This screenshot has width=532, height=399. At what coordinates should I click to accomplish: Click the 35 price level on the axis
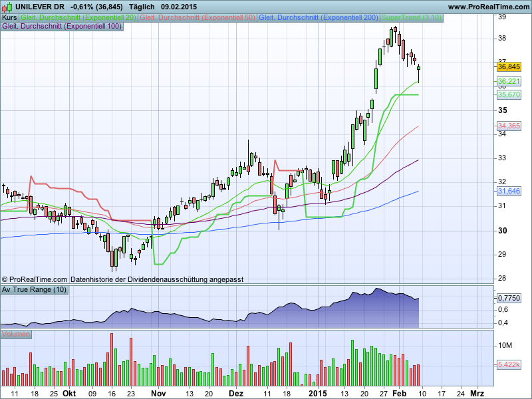point(503,110)
